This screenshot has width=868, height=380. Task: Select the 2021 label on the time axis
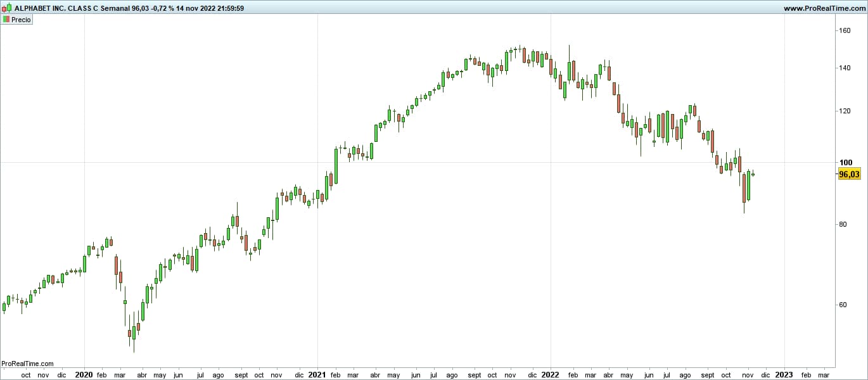pos(317,375)
